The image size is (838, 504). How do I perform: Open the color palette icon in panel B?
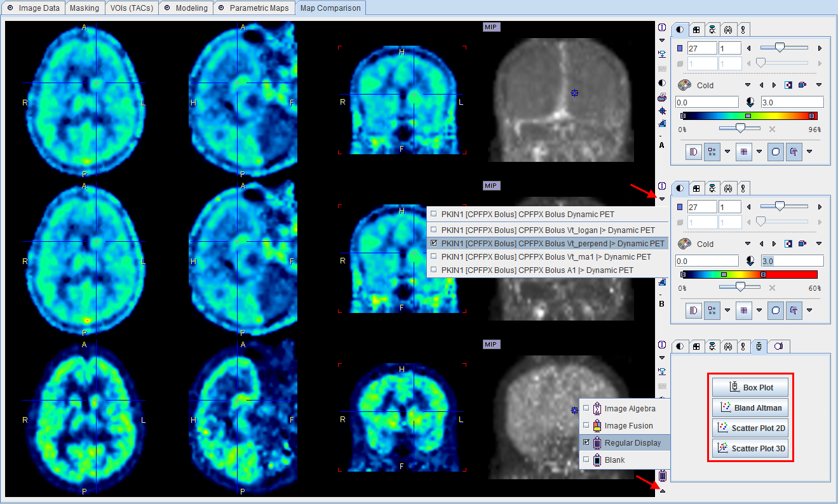(x=684, y=244)
